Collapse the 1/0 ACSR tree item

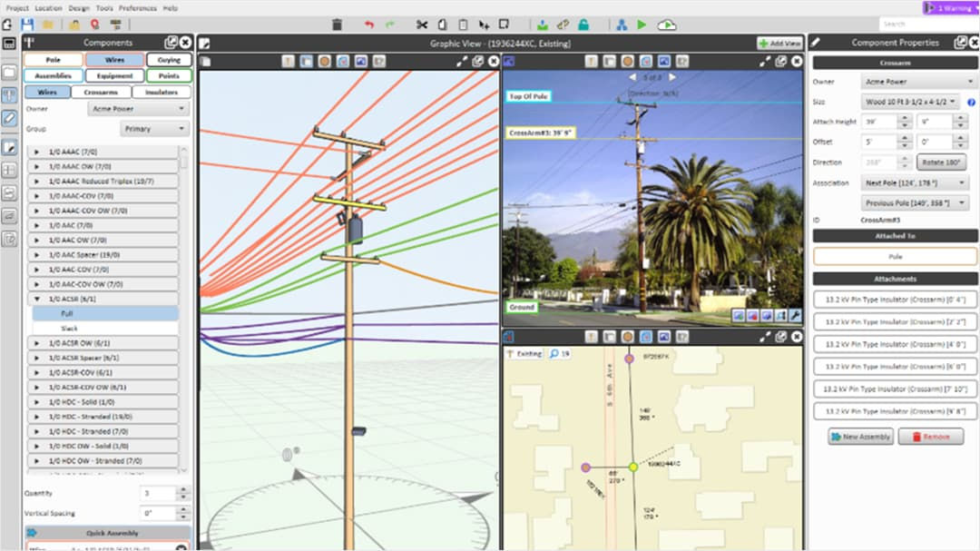click(x=36, y=296)
